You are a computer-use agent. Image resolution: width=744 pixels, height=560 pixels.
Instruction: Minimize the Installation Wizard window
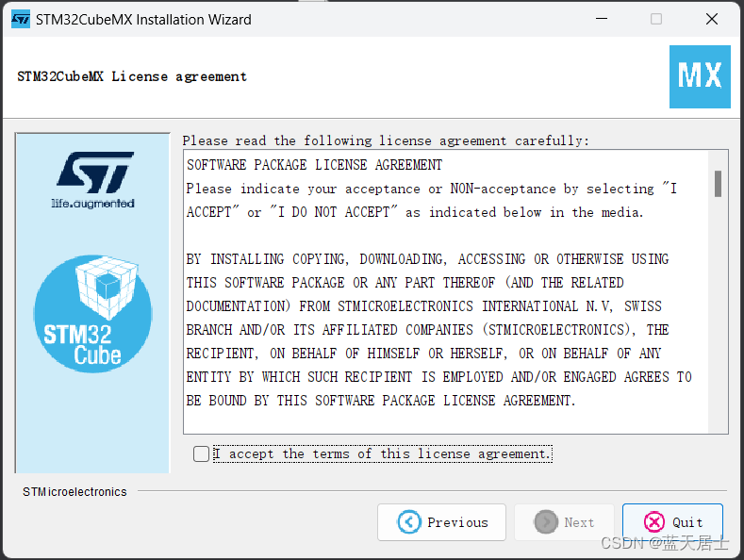602,19
